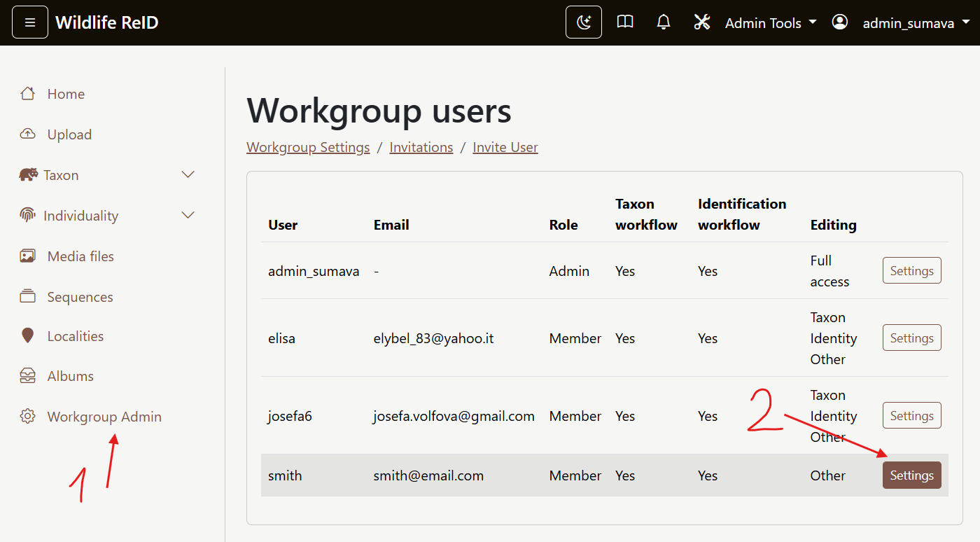Open the Upload page
980x542 pixels.
[x=69, y=134]
